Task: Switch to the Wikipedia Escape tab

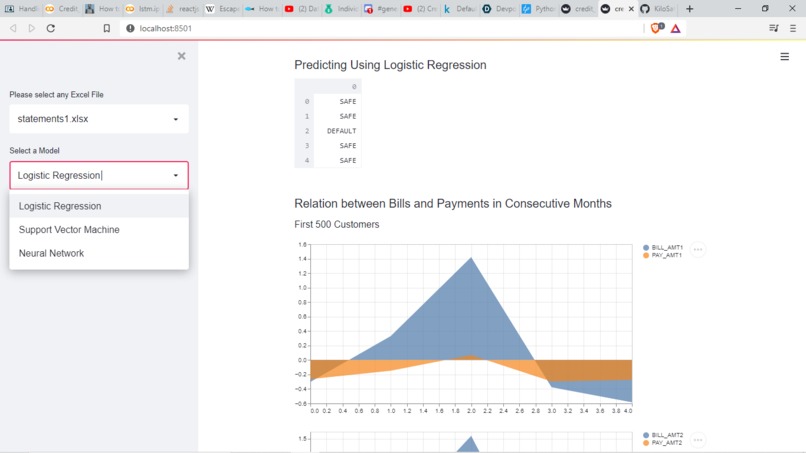Action: 223,9
